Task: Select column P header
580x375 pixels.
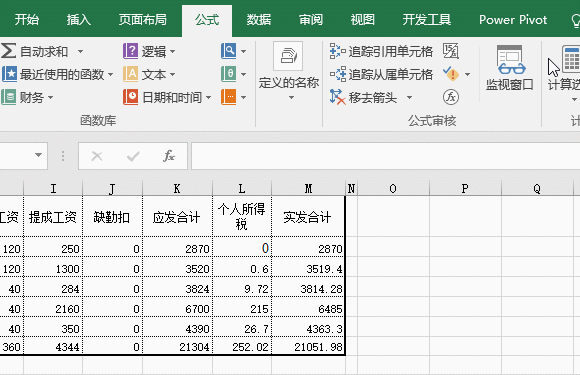Action: 465,189
